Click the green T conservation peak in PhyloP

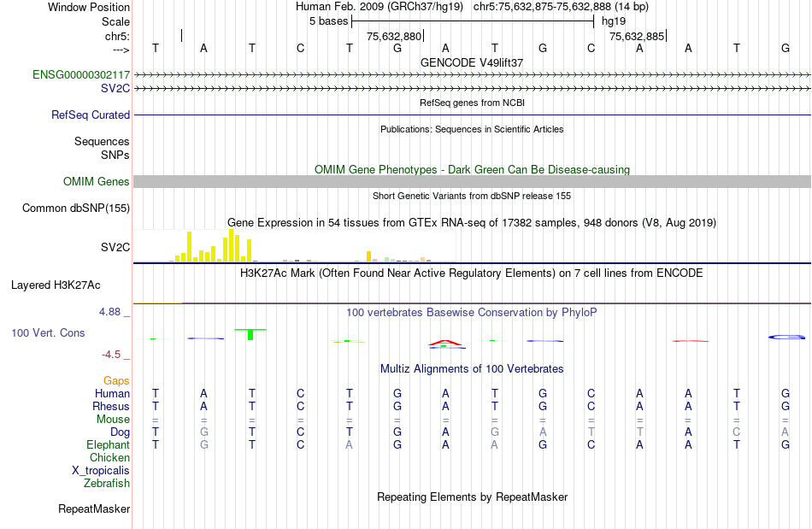[250, 334]
